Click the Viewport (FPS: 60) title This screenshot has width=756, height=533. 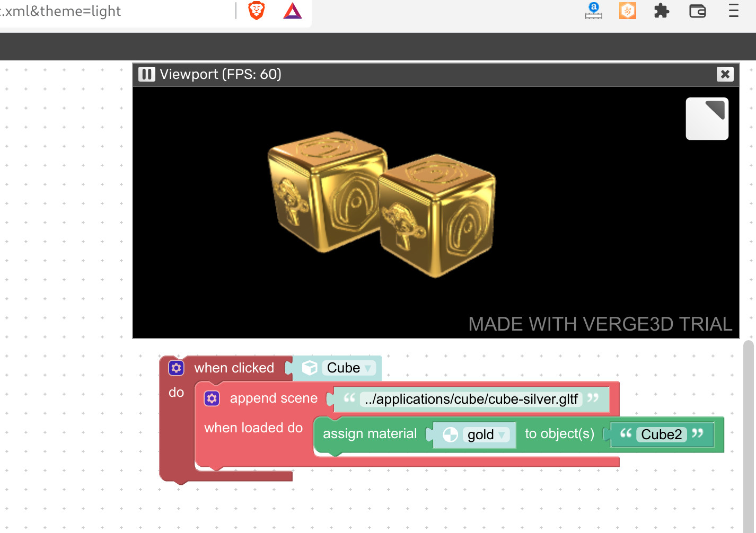pos(221,74)
